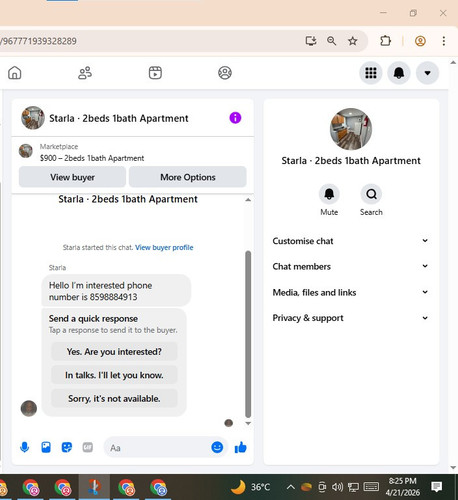Click the zoom magnifier icon in address bar
The width and height of the screenshot is (458, 500).
coord(331,41)
